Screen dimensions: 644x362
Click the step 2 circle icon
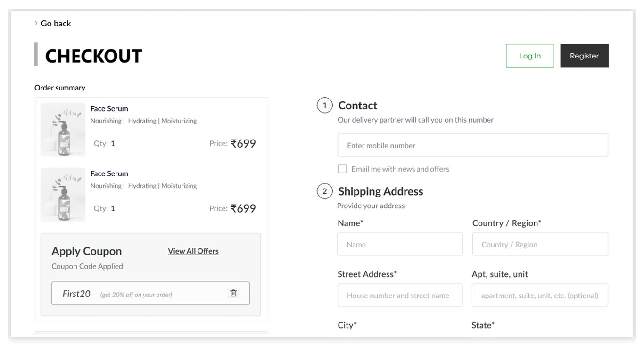324,191
